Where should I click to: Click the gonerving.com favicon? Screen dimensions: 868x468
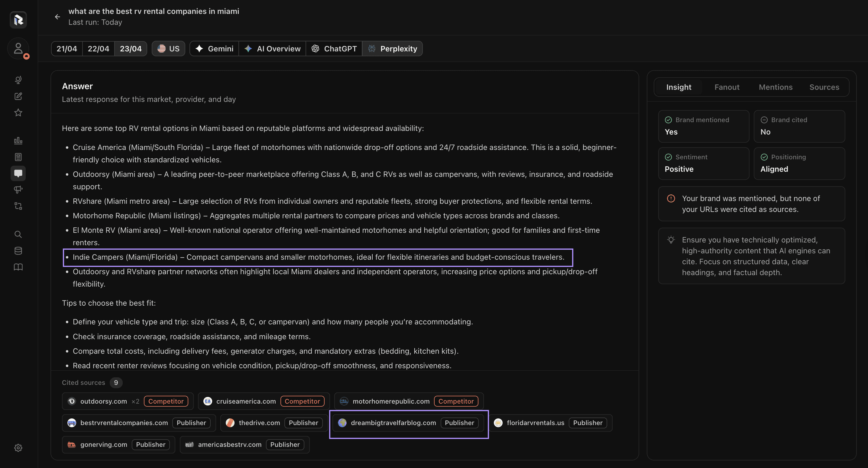[x=71, y=445]
